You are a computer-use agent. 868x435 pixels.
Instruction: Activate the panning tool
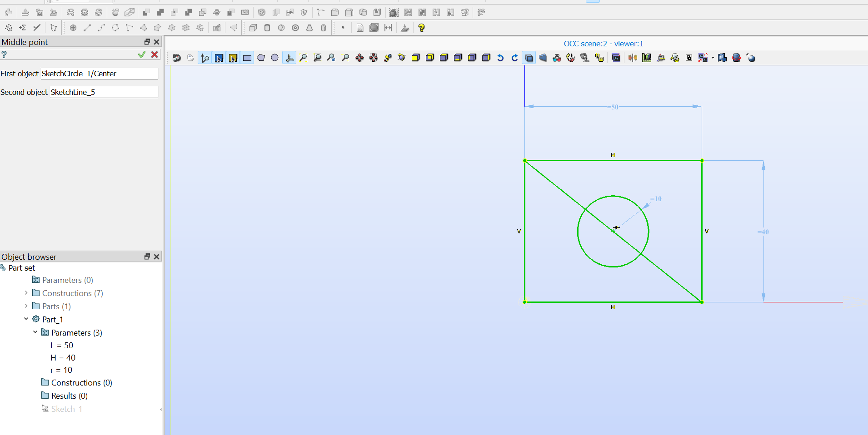pyautogui.click(x=359, y=58)
